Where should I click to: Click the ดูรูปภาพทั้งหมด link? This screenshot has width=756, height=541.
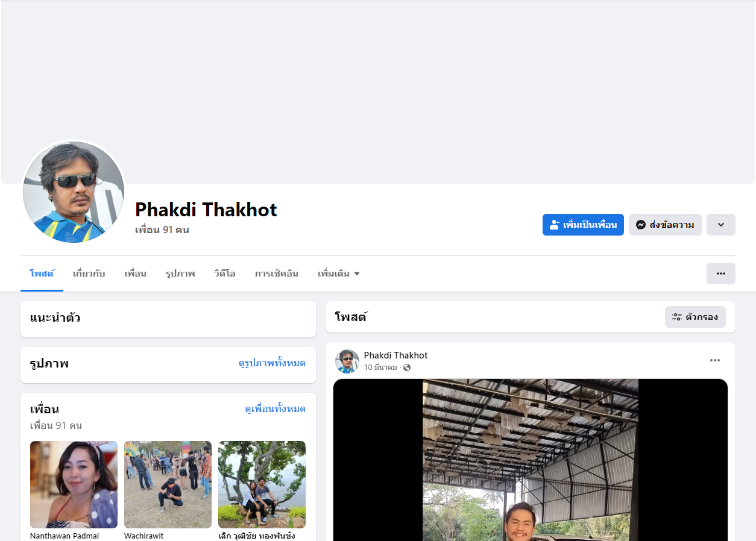272,363
